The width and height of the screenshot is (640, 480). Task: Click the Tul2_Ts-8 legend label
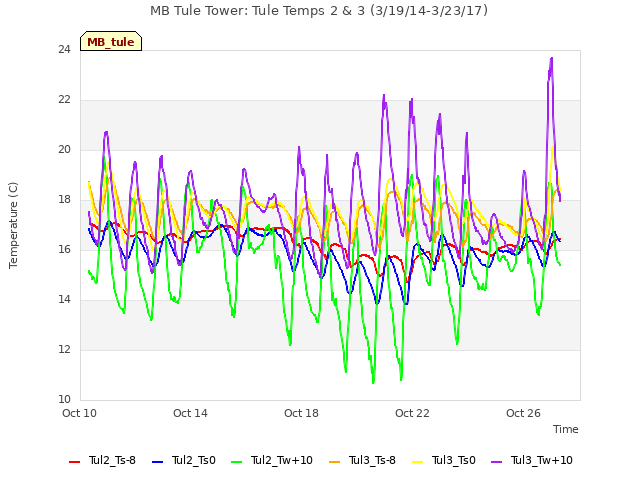click(x=112, y=460)
